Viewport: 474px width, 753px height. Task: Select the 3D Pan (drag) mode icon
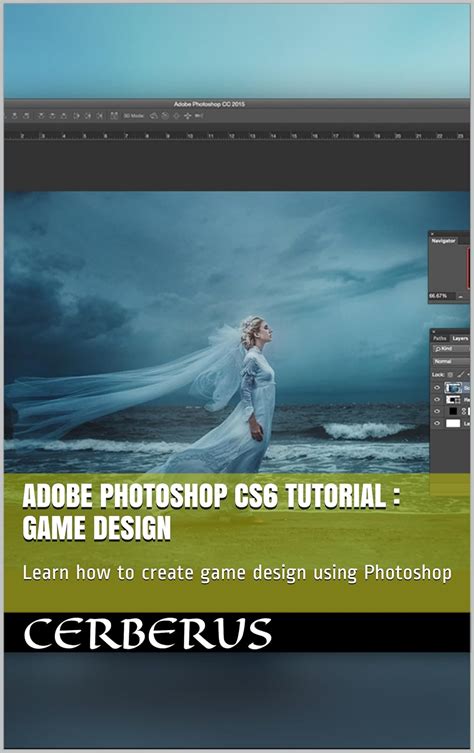pyautogui.click(x=176, y=116)
